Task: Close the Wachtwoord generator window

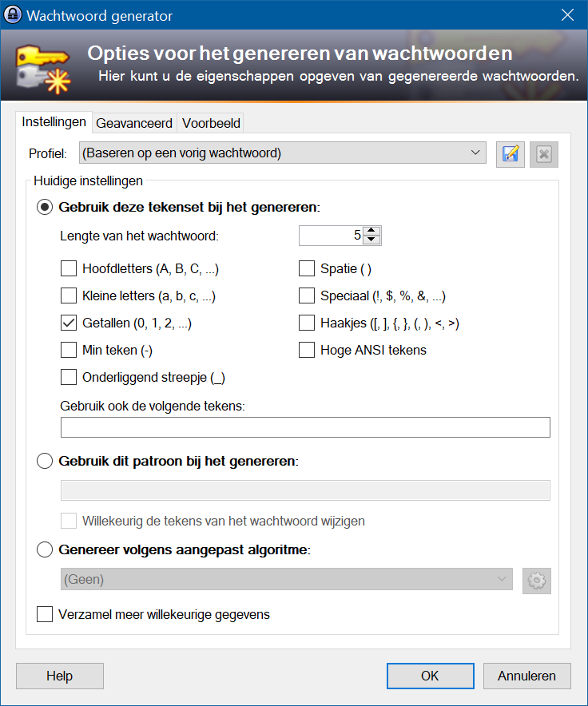Action: [567, 15]
